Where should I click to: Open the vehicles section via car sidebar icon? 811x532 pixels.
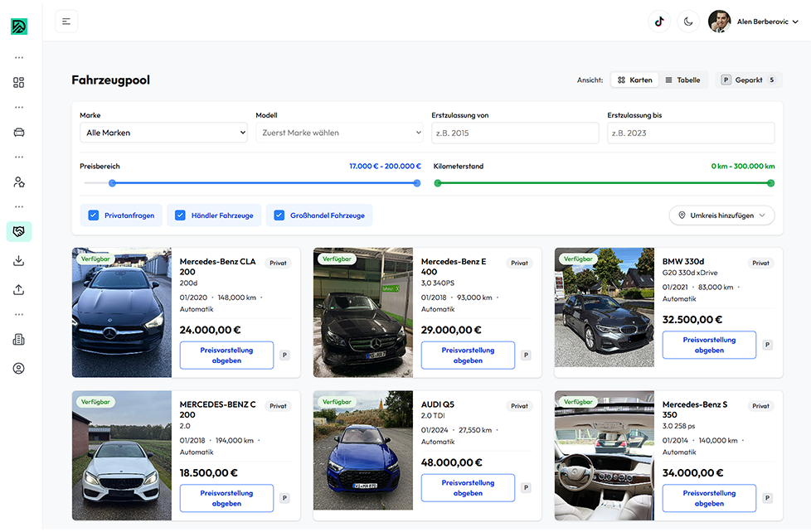coord(18,132)
